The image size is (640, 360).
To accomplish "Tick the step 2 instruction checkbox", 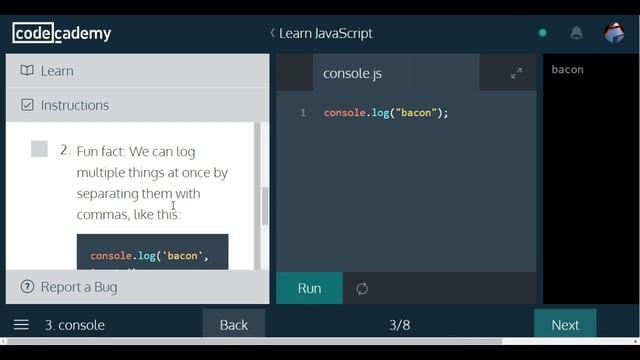I will [x=39, y=149].
